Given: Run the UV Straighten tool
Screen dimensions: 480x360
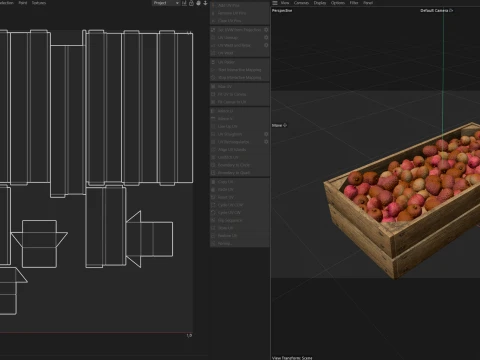Looking at the screenshot, I should point(236,134).
